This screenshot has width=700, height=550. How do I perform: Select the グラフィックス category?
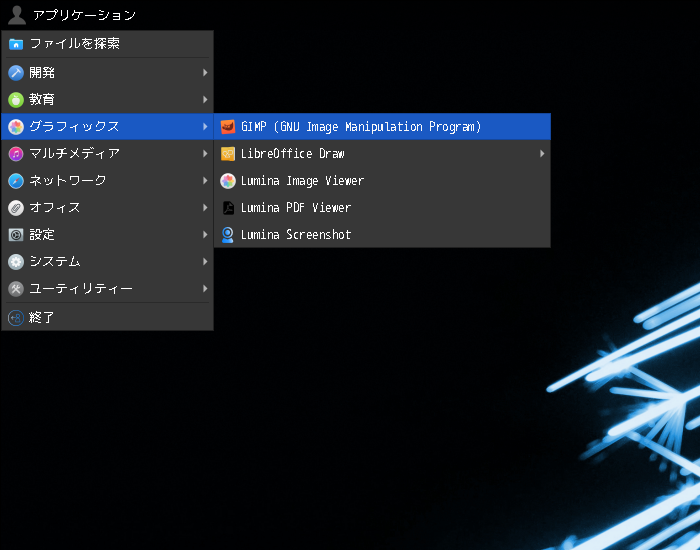[108, 127]
